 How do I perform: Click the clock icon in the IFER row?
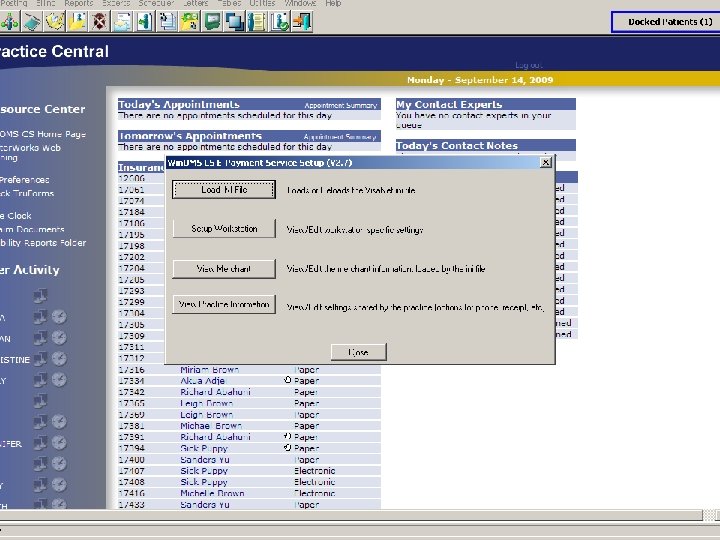click(59, 443)
